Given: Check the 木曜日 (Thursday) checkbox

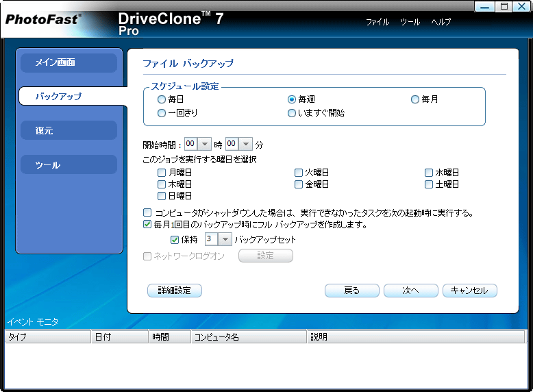Looking at the screenshot, I should coord(162,184).
